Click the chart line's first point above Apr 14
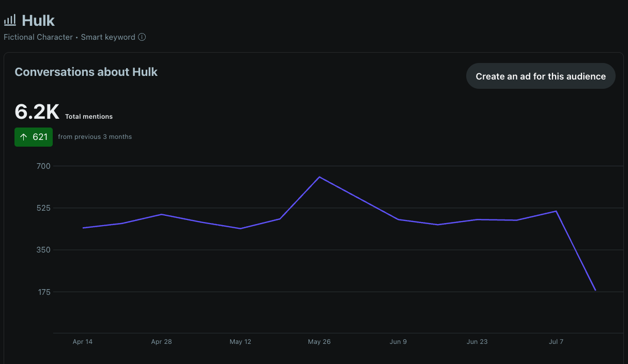 click(83, 228)
